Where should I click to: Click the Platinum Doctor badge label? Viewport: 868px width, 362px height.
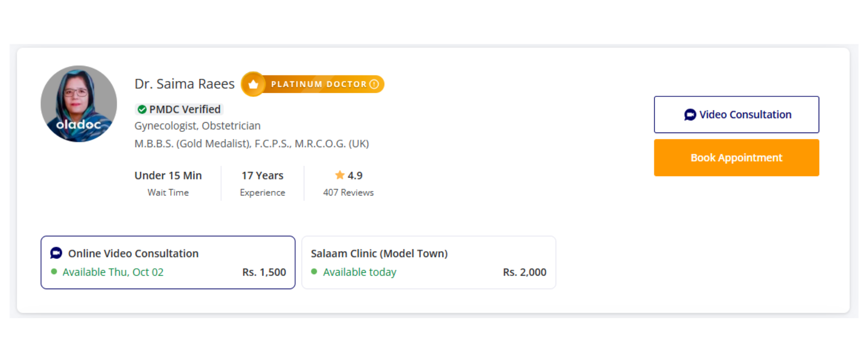pyautogui.click(x=319, y=84)
